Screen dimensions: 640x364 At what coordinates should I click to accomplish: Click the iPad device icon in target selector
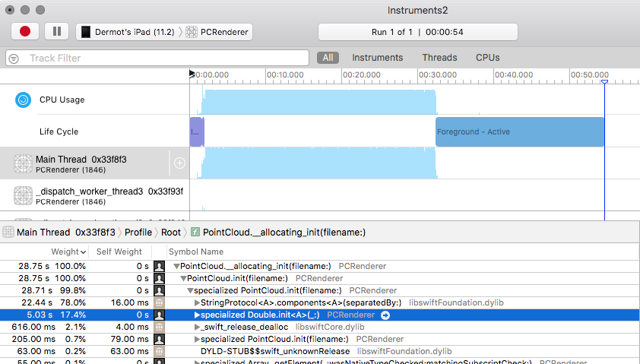86,32
